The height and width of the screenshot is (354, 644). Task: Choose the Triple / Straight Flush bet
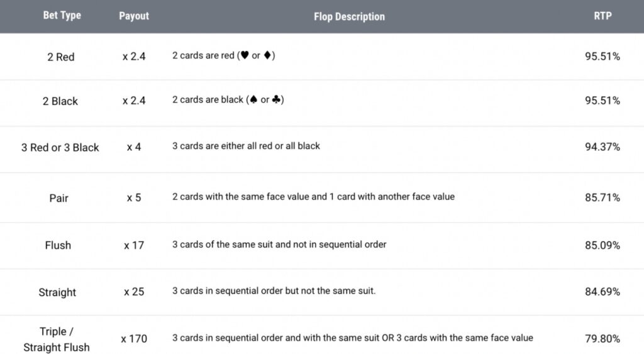(57, 339)
